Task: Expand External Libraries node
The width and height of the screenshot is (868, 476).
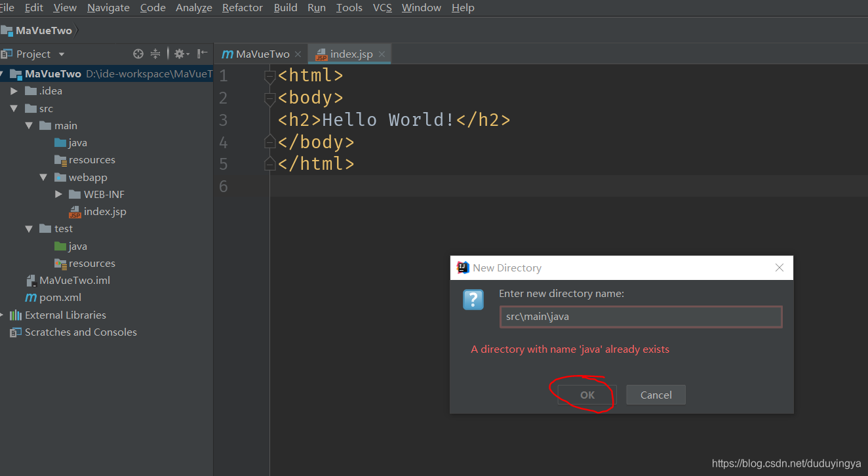Action: (x=2, y=315)
